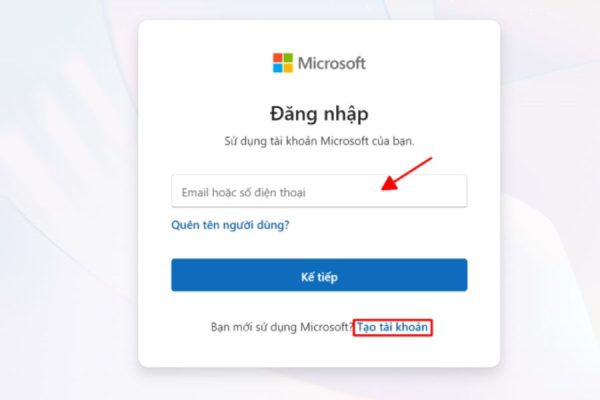Image resolution: width=600 pixels, height=400 pixels.
Task: Click the green square of Microsoft logo
Action: point(288,58)
